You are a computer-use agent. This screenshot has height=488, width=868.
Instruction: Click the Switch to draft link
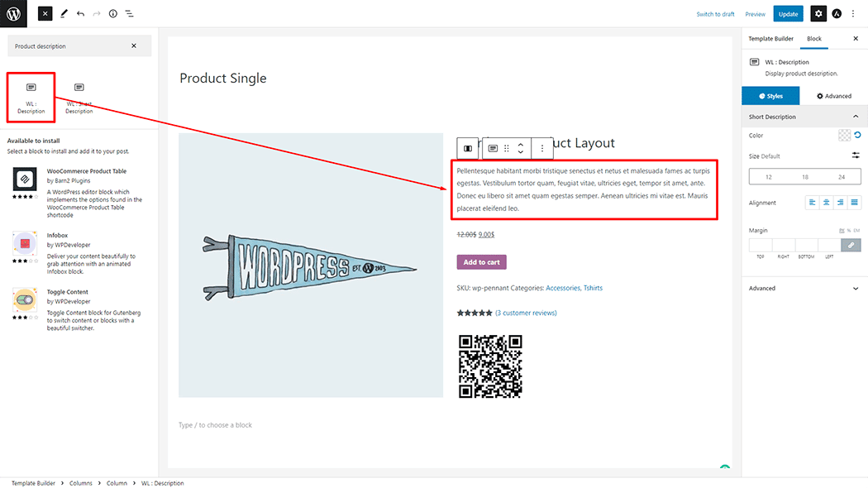click(x=715, y=14)
